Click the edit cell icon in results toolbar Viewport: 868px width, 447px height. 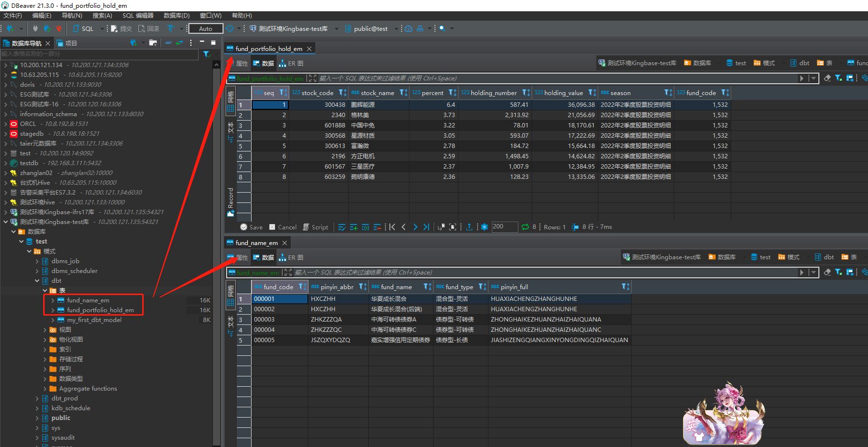tap(342, 227)
